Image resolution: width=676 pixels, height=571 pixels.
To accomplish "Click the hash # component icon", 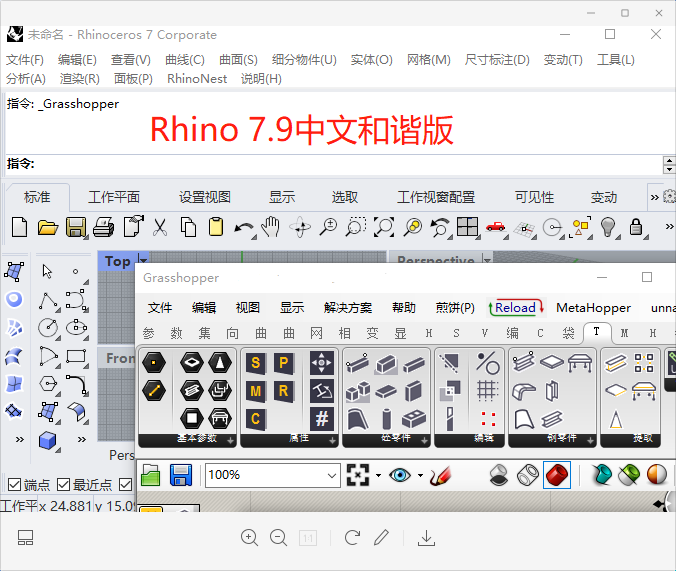I will (322, 418).
